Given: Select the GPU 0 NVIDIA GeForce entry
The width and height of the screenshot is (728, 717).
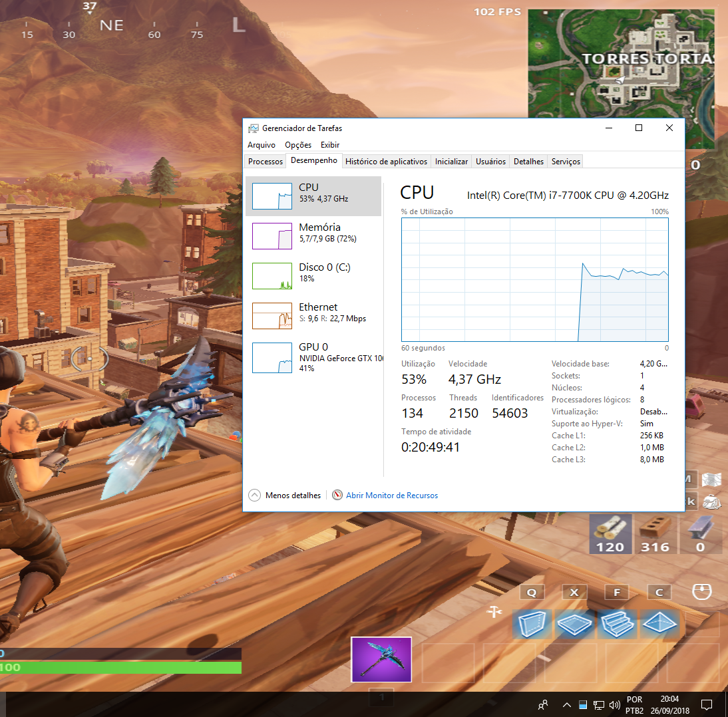Looking at the screenshot, I should point(313,357).
